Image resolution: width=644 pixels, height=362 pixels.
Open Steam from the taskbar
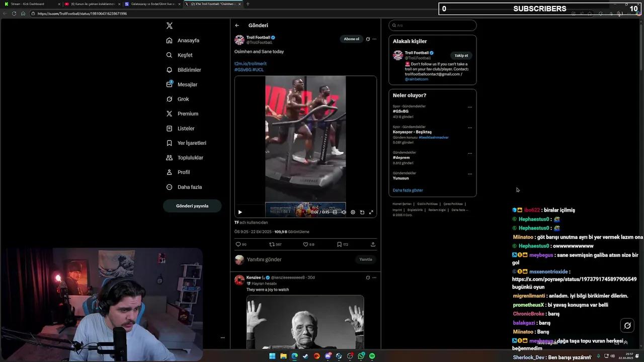click(x=305, y=356)
